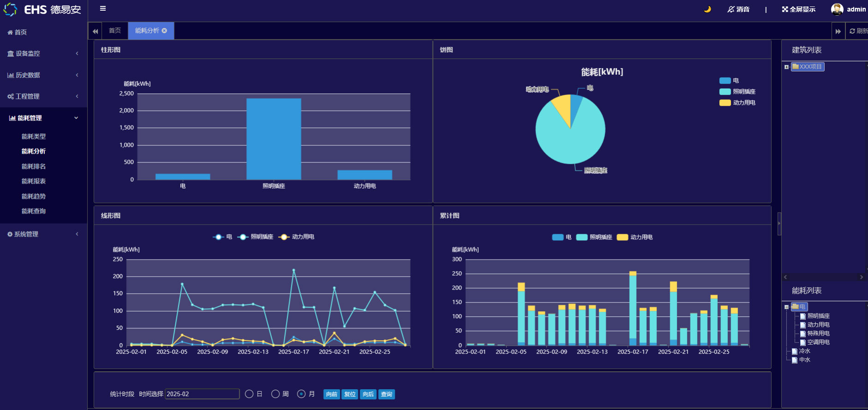Screen dimensions: 868x410
Task: Switch to dark mode moon icon
Action: 707,9
